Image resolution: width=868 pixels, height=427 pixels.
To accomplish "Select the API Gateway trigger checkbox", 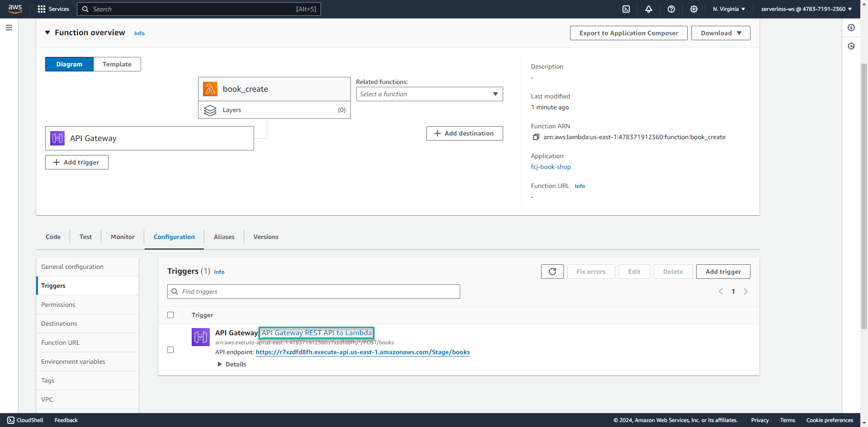I will [x=170, y=350].
